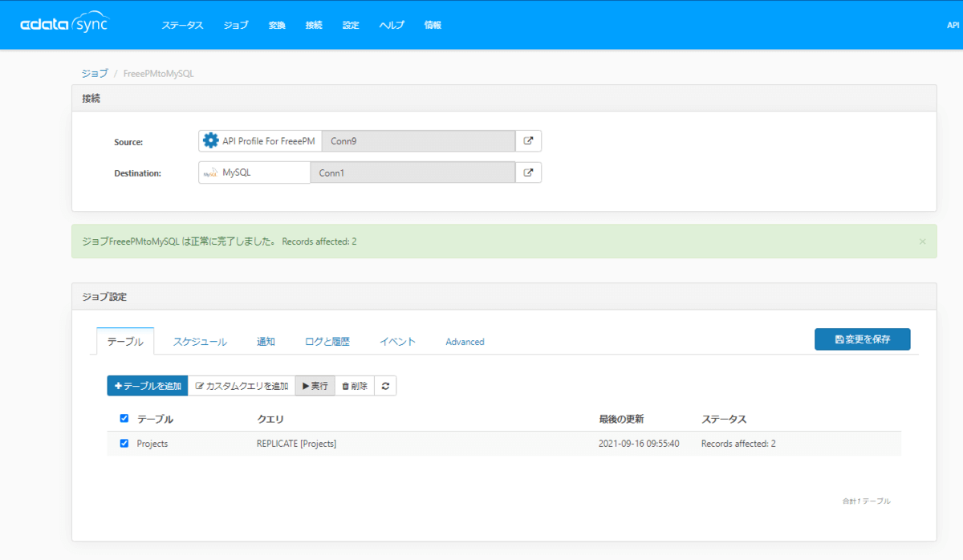Image resolution: width=963 pixels, height=560 pixels.
Task: Click the API Profile gear icon
Action: (211, 140)
